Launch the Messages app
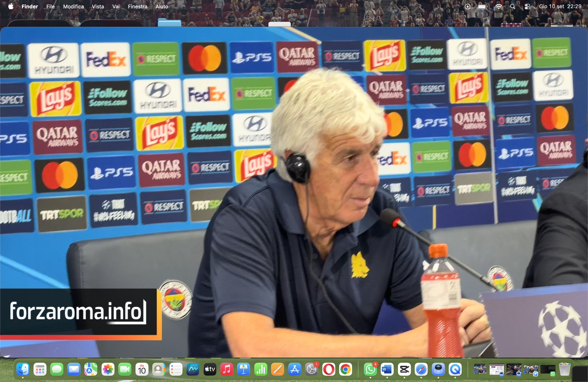588x382 pixels. pos(57,369)
